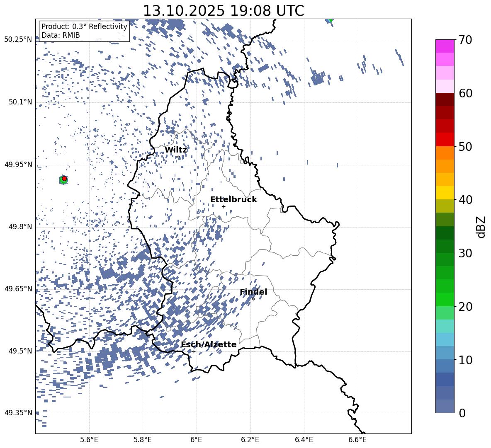491x448 pixels.
Task: Click the colorbar tick value 60
Action: (465, 93)
